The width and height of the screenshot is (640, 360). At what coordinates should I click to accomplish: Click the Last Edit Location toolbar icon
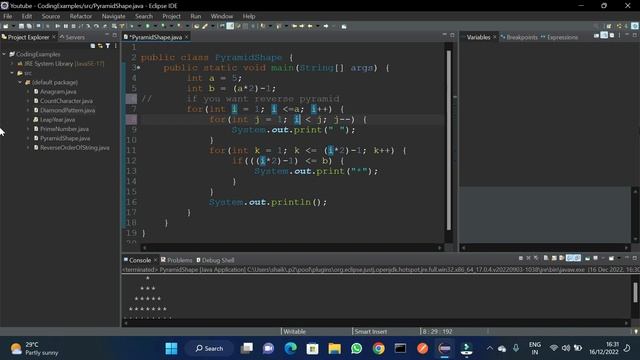[295, 26]
